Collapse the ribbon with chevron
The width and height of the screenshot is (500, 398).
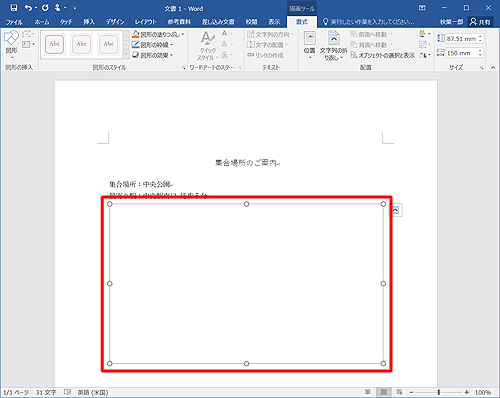(x=493, y=68)
